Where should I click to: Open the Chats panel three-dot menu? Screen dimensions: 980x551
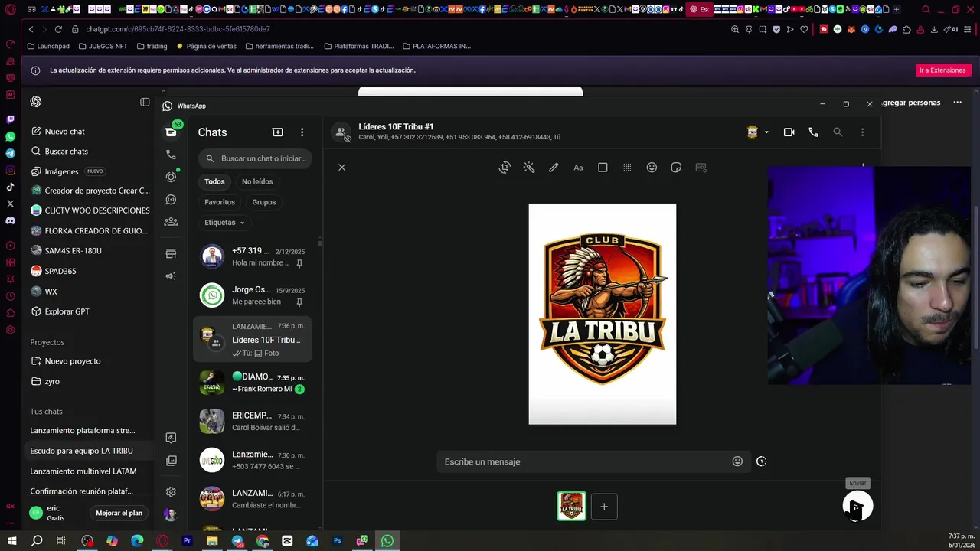tap(302, 132)
